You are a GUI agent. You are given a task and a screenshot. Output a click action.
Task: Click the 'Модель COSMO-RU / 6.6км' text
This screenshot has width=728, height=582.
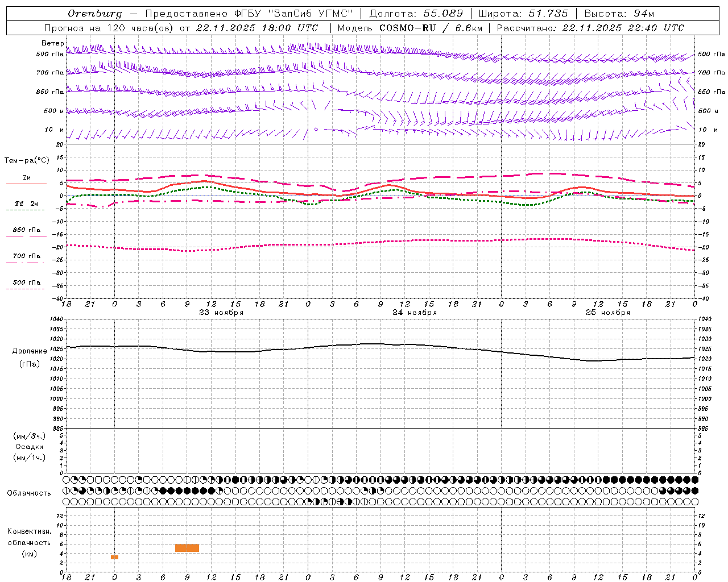[x=409, y=28]
